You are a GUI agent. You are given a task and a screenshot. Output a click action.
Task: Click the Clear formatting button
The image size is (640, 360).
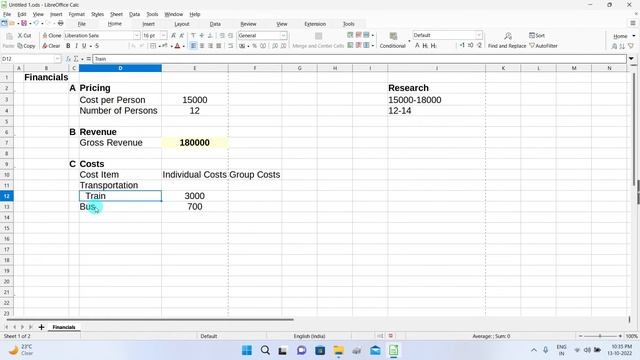51,46
